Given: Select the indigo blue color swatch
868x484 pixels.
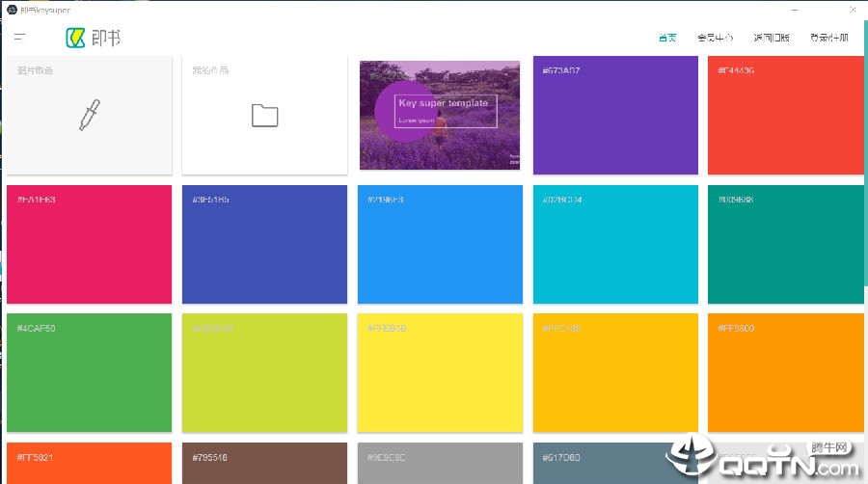Looking at the screenshot, I should point(264,245).
